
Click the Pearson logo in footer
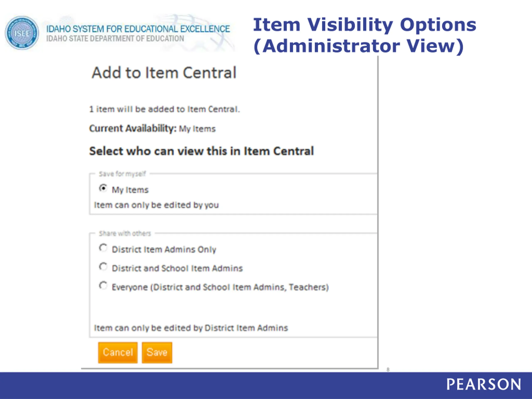(483, 384)
